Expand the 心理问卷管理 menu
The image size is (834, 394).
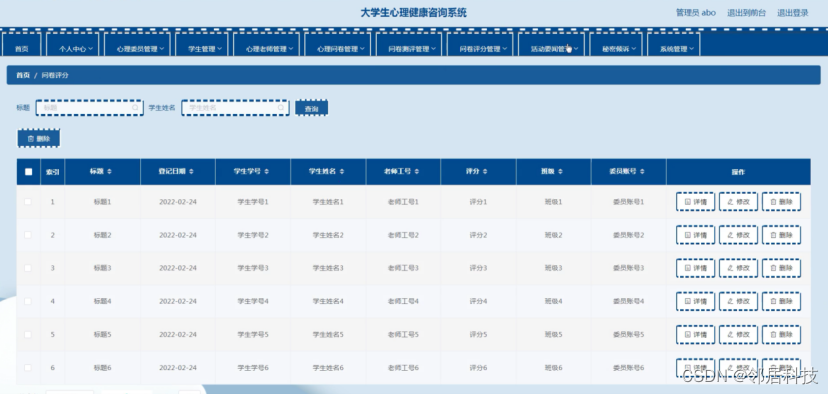click(338, 45)
